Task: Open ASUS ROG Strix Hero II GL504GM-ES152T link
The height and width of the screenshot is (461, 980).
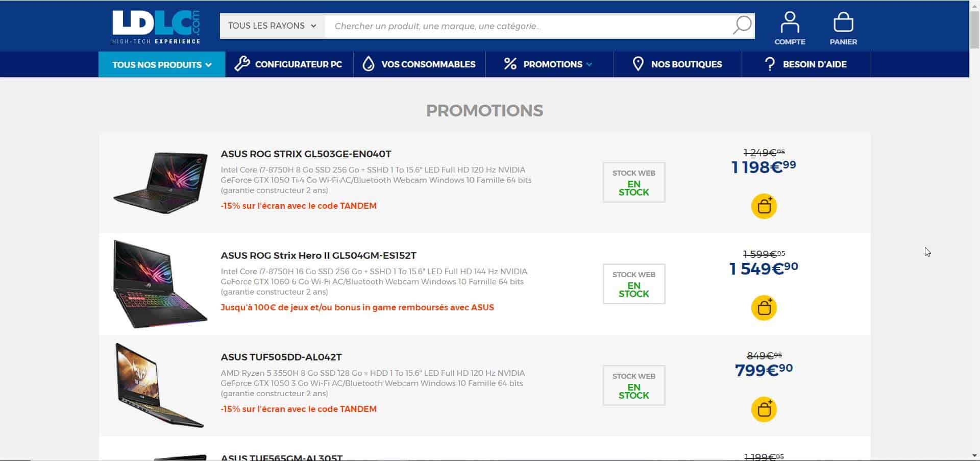Action: point(318,255)
